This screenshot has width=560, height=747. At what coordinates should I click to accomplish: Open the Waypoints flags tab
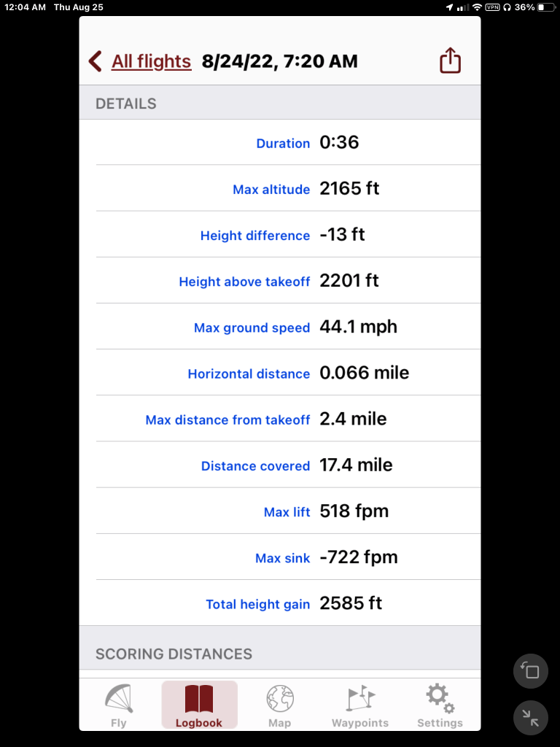coord(360,705)
